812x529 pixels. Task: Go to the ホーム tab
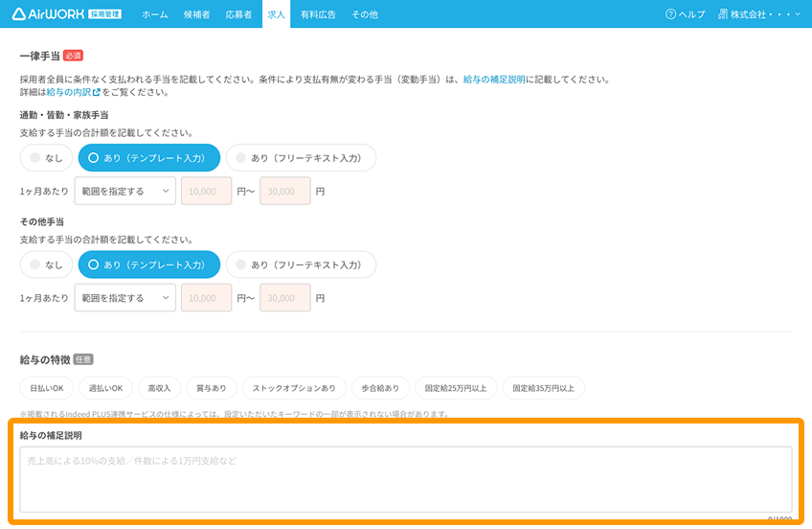(155, 14)
